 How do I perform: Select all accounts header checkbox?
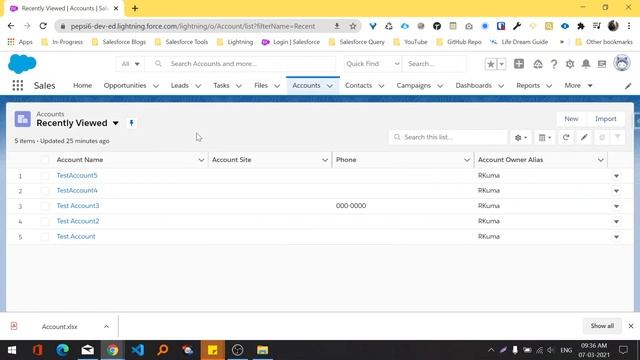[44, 160]
